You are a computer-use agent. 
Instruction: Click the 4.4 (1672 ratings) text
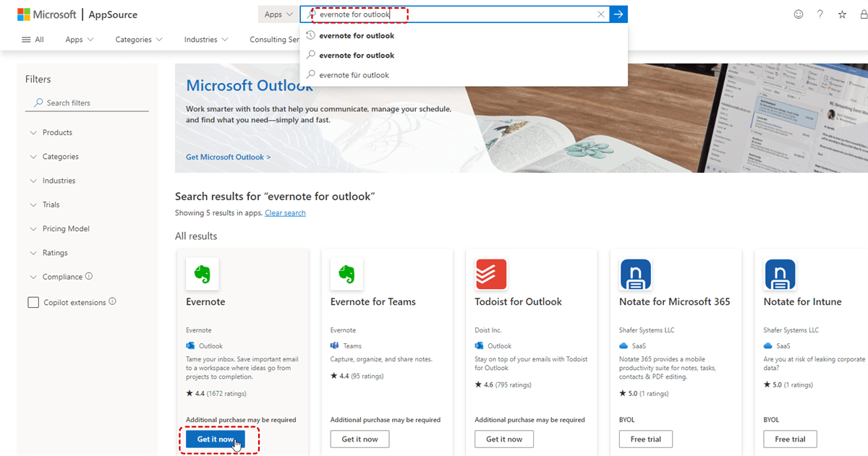(216, 394)
